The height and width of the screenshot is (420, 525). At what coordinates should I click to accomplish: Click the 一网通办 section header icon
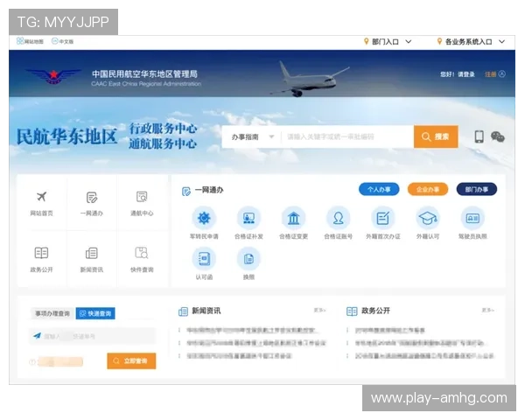click(186, 191)
